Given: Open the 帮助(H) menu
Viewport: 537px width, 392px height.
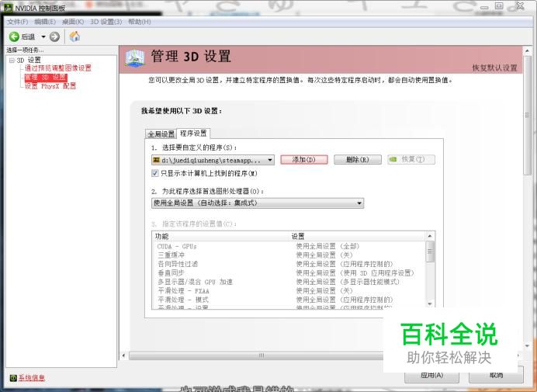Looking at the screenshot, I should tap(140, 22).
